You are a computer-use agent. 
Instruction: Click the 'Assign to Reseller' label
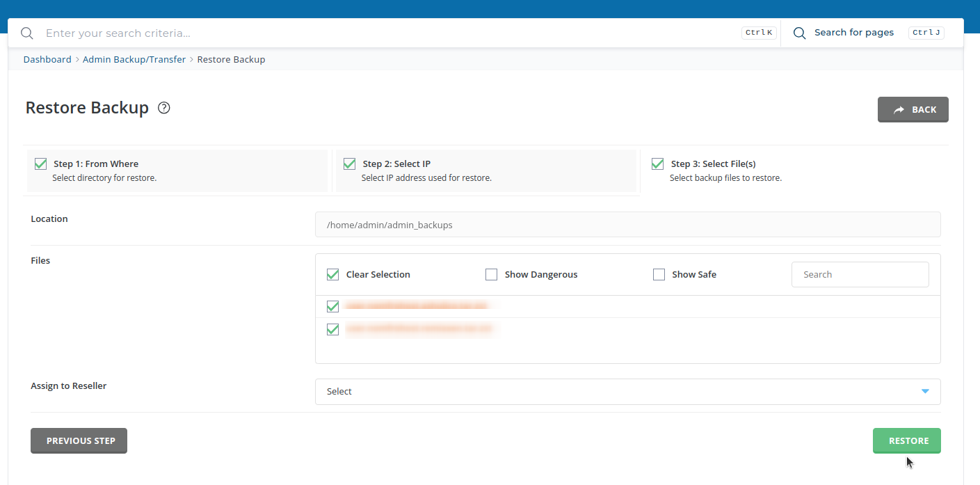click(69, 385)
